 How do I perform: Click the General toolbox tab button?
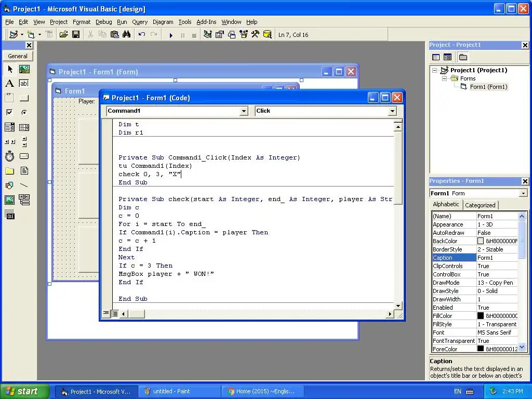click(18, 56)
